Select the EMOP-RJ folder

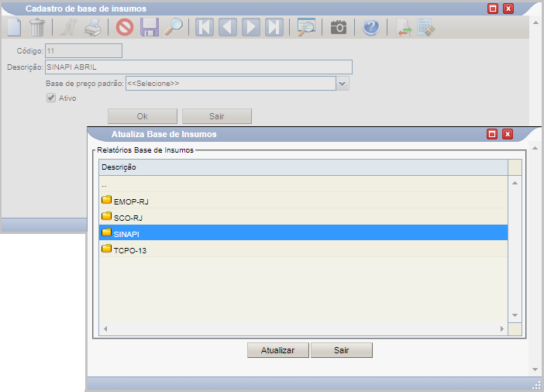pos(303,200)
